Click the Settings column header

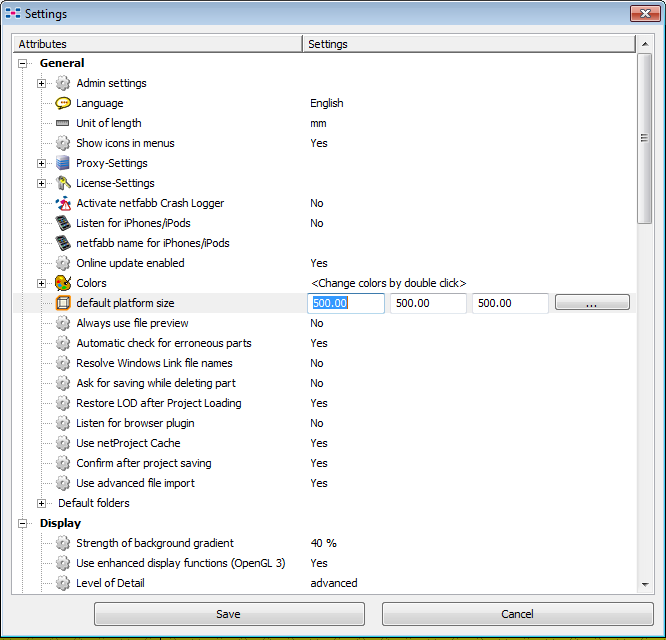coord(469,44)
